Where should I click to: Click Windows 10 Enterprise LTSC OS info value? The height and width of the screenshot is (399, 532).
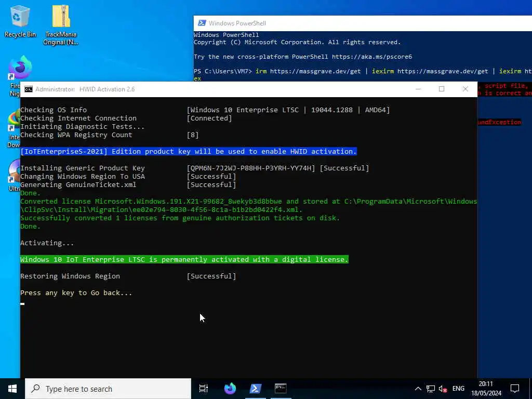pyautogui.click(x=288, y=110)
